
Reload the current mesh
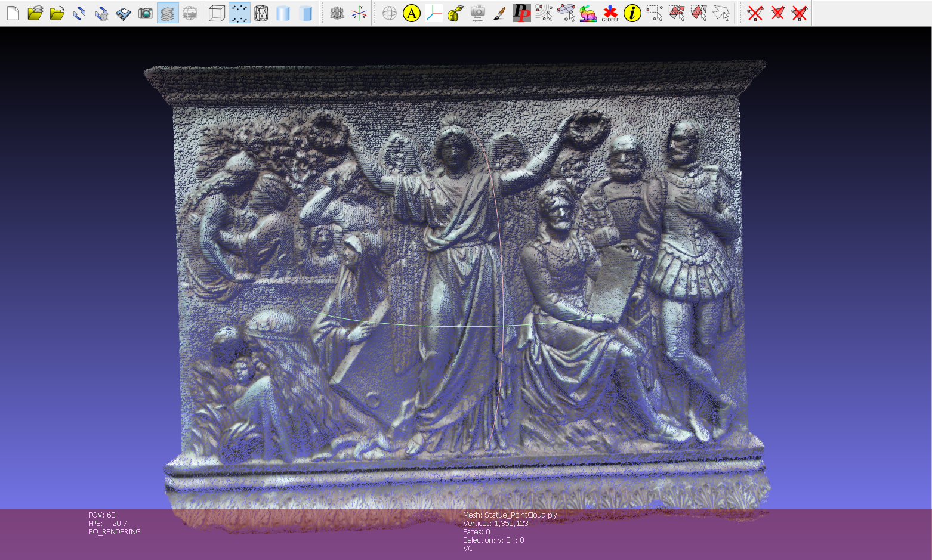79,13
